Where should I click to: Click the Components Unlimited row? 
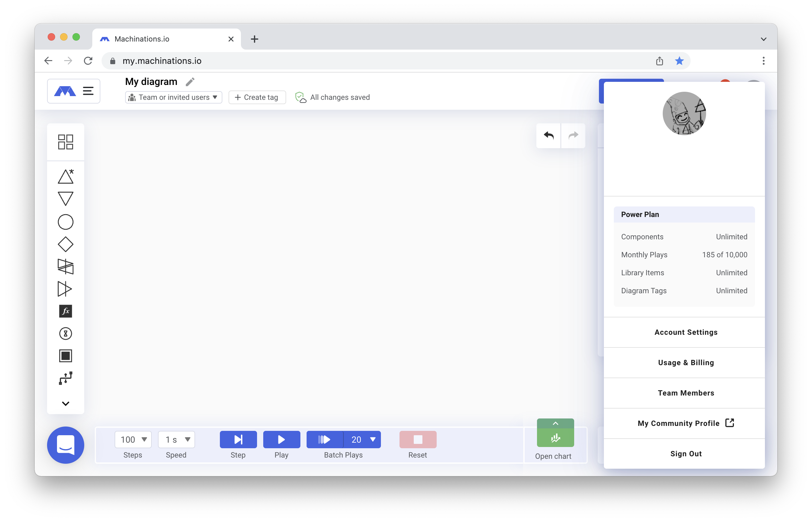[x=684, y=237]
